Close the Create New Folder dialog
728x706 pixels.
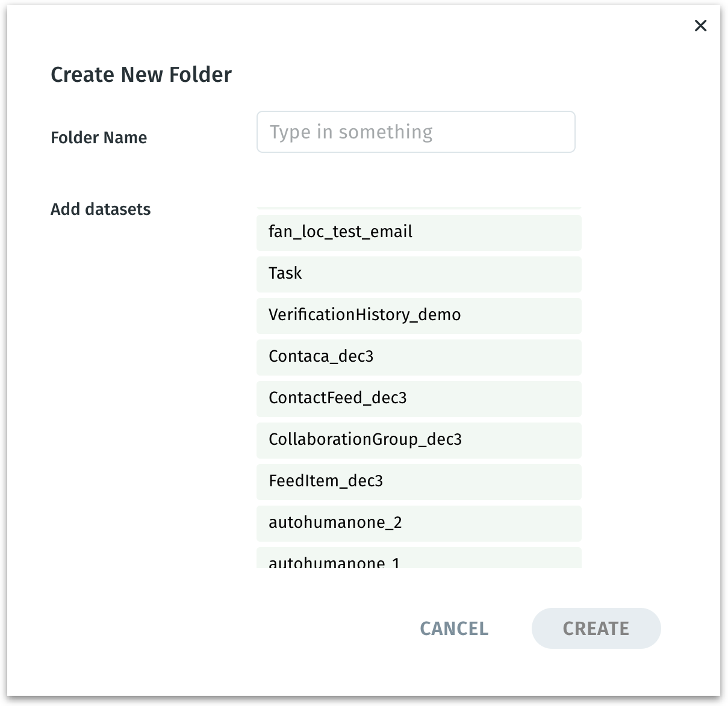coord(700,26)
